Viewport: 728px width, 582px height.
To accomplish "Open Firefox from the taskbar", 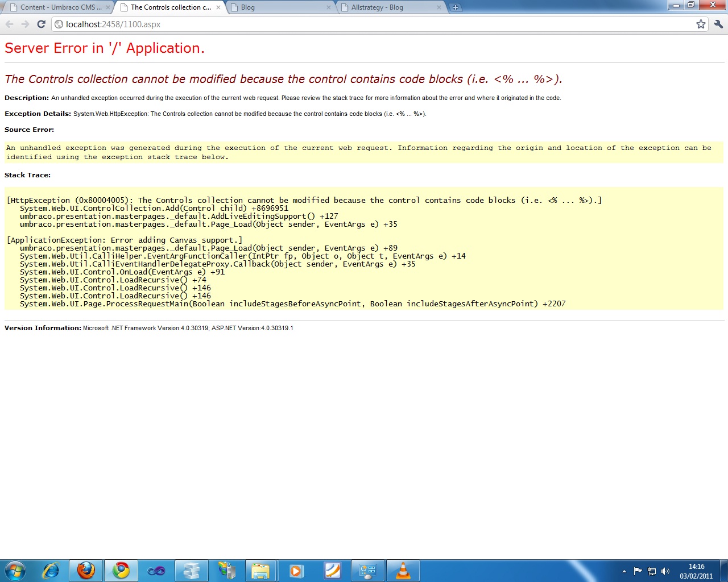I will coord(86,571).
